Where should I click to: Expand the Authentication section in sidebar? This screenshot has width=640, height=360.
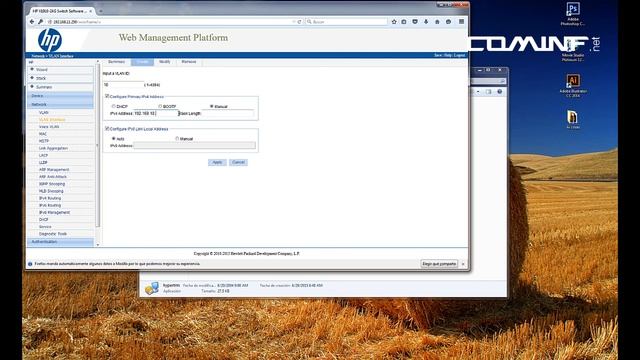coord(60,242)
